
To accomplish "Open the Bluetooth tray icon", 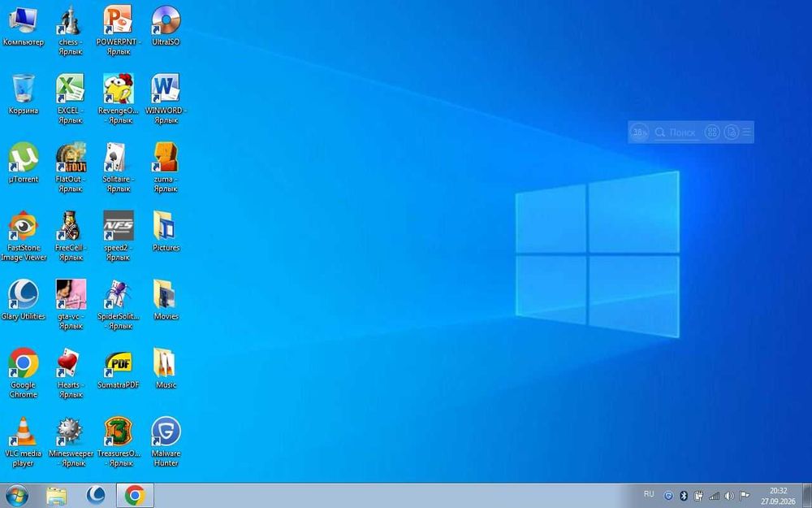I will [x=683, y=496].
